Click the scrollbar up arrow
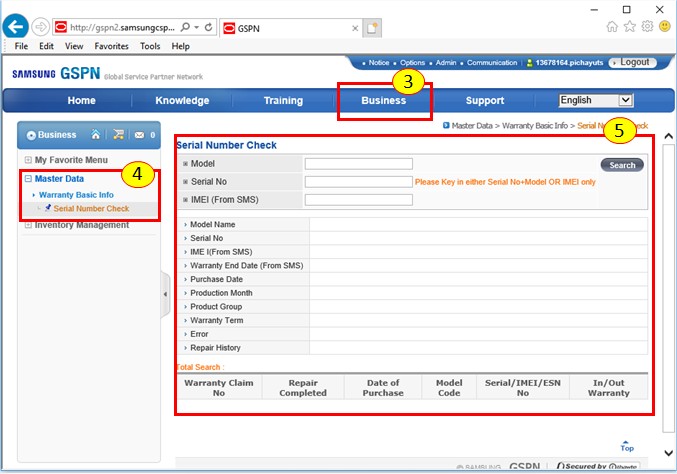 point(668,136)
